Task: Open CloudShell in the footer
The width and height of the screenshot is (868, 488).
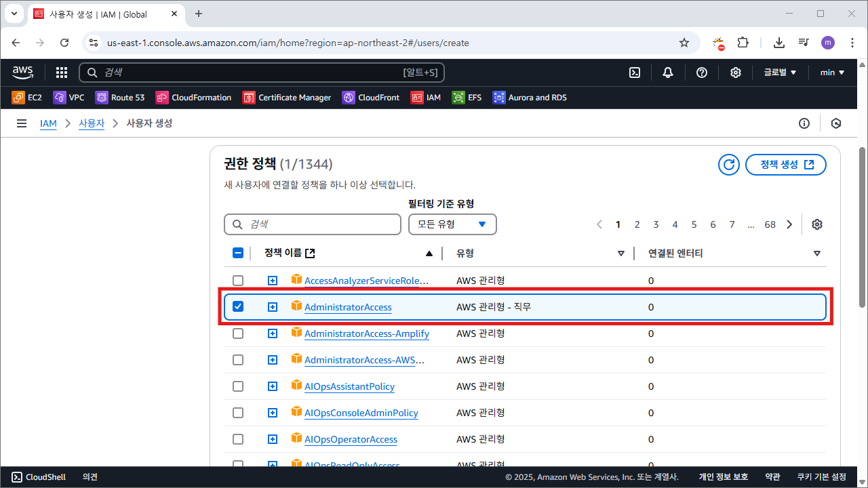Action: (39, 477)
